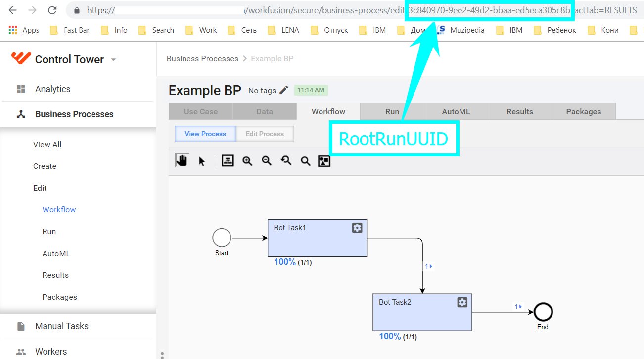Screen dimensions: 644x359
Task: Open the Search bookmark folder
Action: coord(156,30)
